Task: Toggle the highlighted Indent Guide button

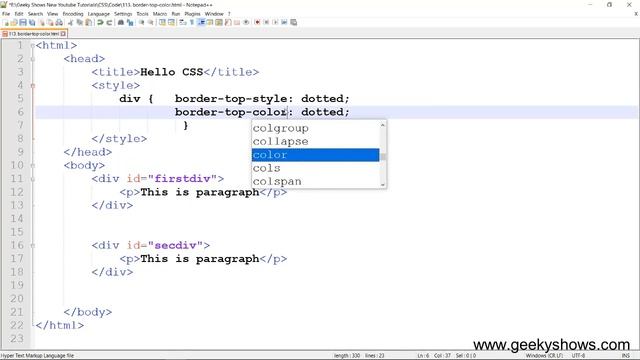Action: [201, 22]
